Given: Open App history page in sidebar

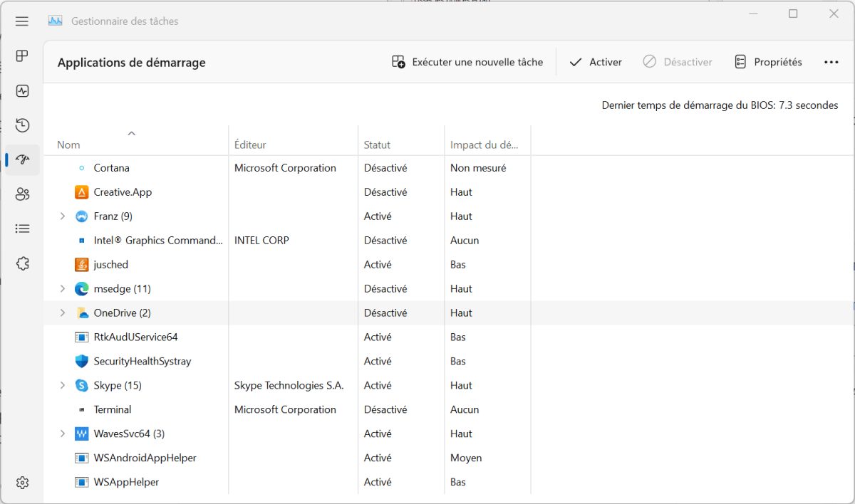Looking at the screenshot, I should click(x=22, y=125).
